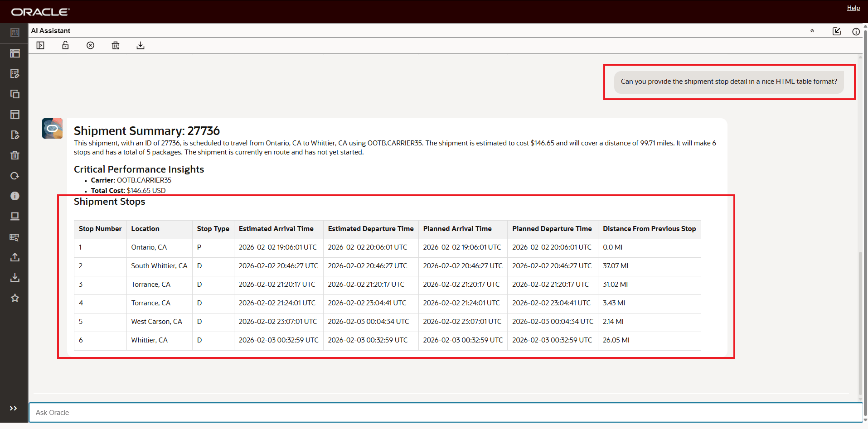Click the Shipment Summary: 27736 heading
The image size is (868, 429).
147,131
